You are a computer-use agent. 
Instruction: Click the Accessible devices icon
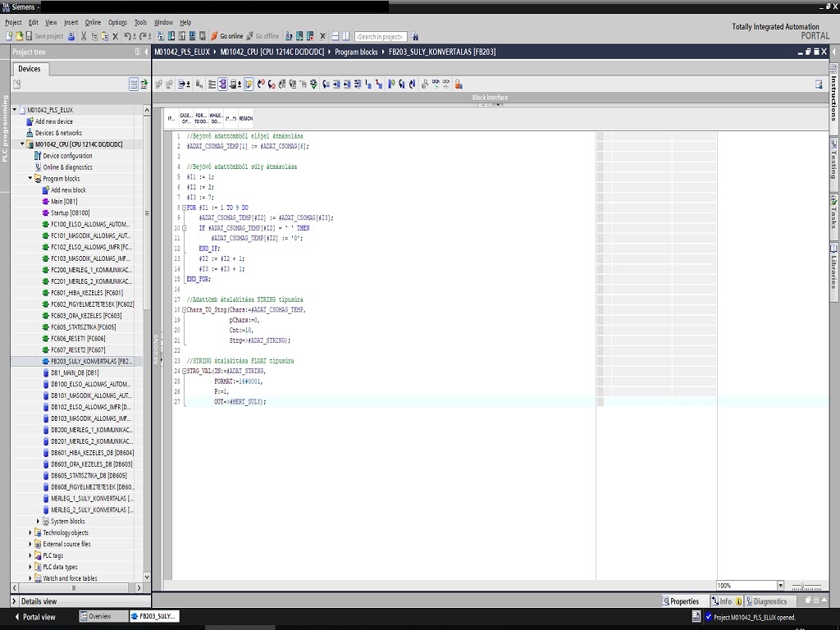290,36
